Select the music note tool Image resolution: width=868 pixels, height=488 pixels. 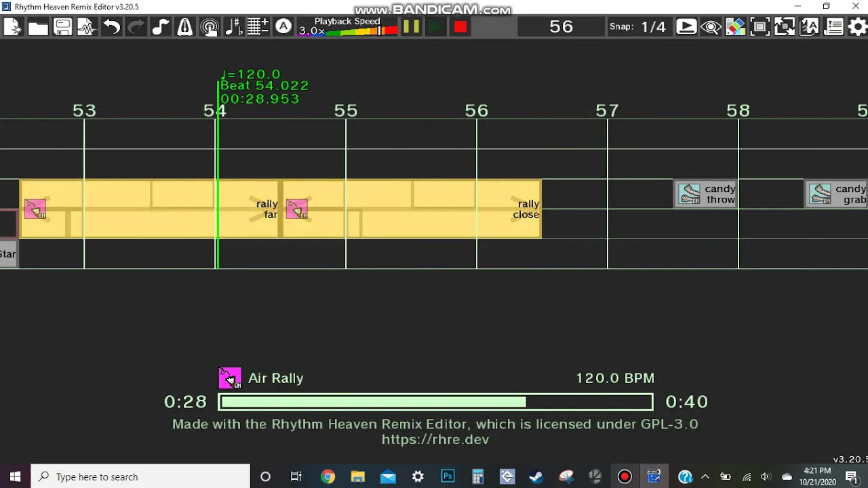point(161,27)
